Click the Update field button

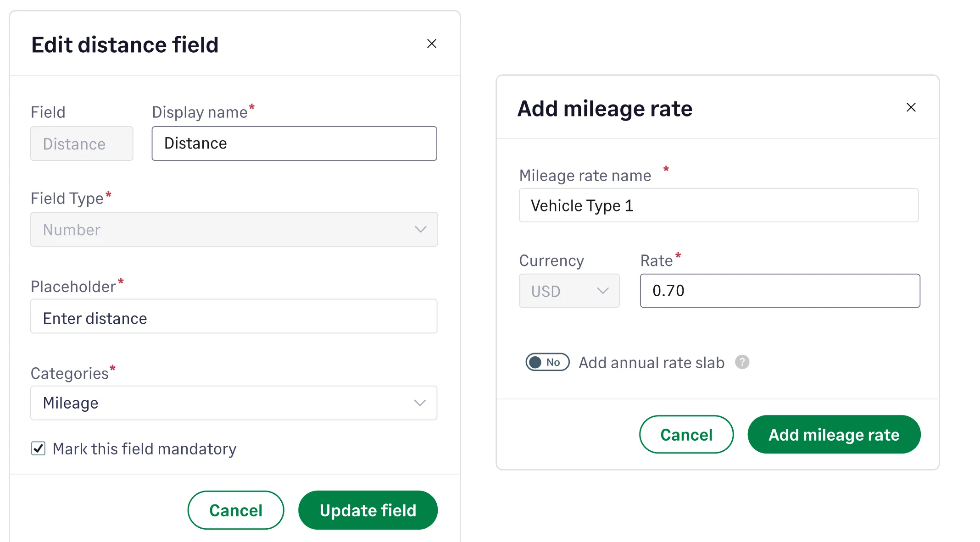tap(367, 510)
